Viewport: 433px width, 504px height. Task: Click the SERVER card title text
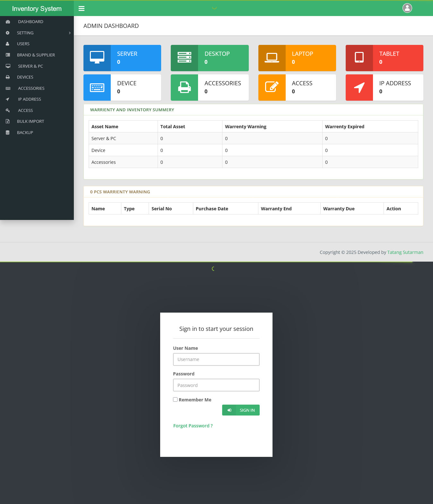coord(127,54)
